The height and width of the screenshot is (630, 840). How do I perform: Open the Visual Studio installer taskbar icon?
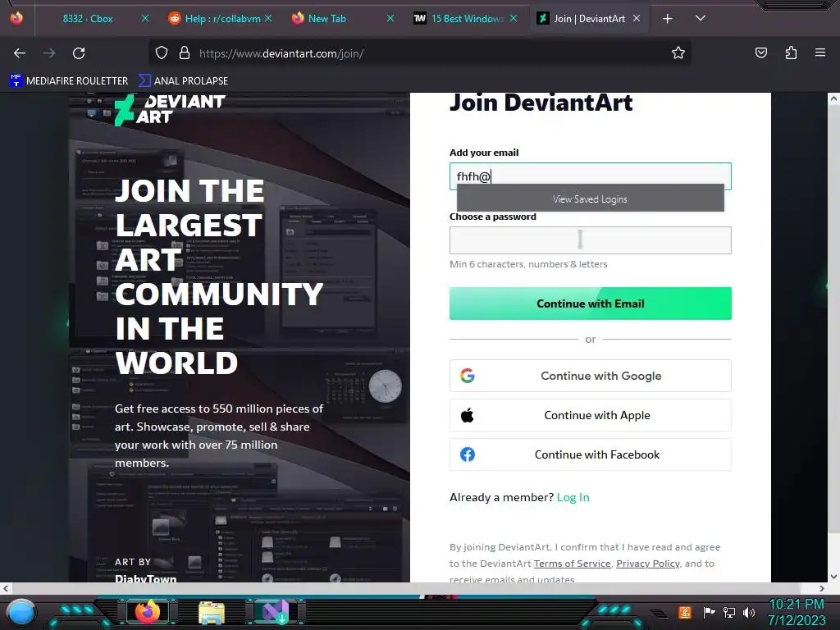pyautogui.click(x=276, y=612)
